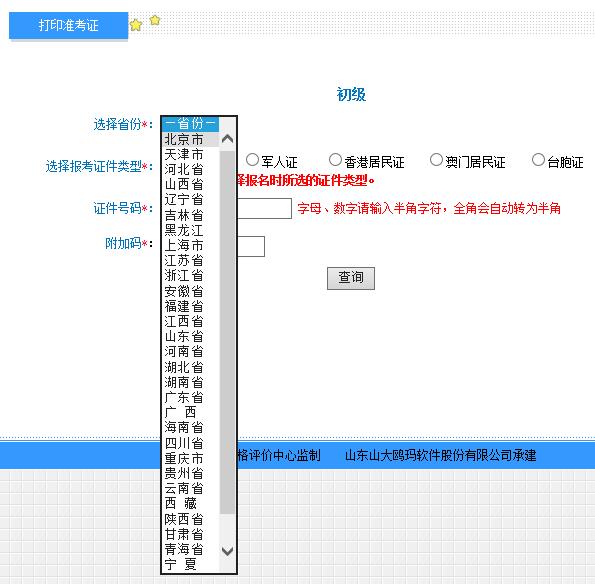Select the 军人证 radio button
Image resolution: width=595 pixels, height=584 pixels.
(x=252, y=159)
